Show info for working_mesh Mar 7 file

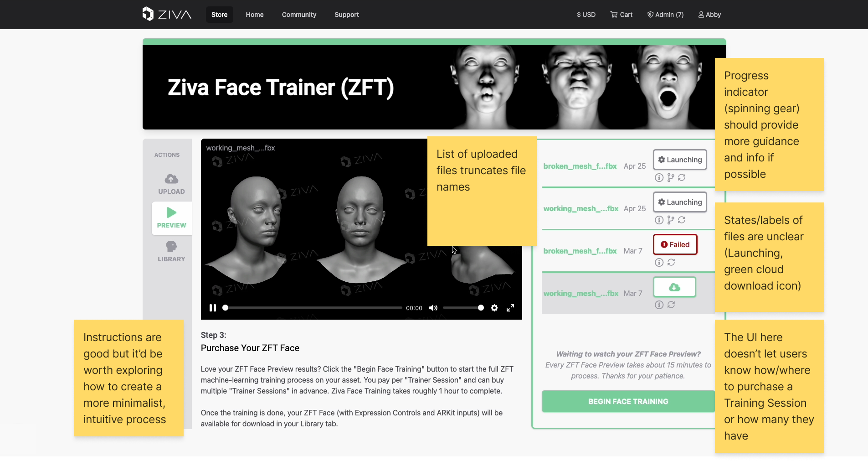(659, 305)
